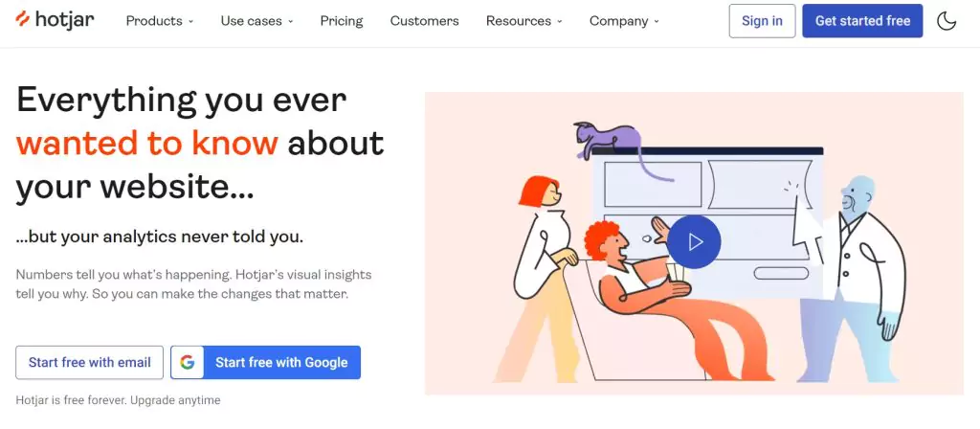Image resolution: width=980 pixels, height=429 pixels.
Task: Toggle dark mode with the moon icon
Action: pyautogui.click(x=947, y=21)
